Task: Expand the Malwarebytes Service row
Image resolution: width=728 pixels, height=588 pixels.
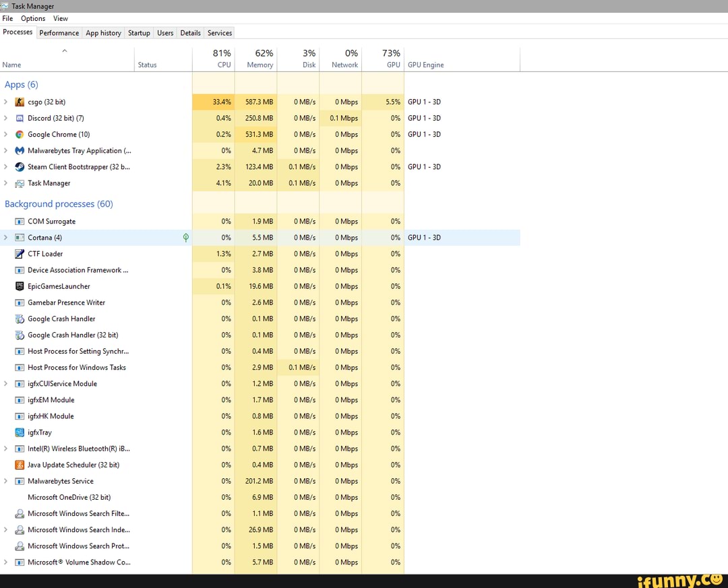Action: pos(5,481)
